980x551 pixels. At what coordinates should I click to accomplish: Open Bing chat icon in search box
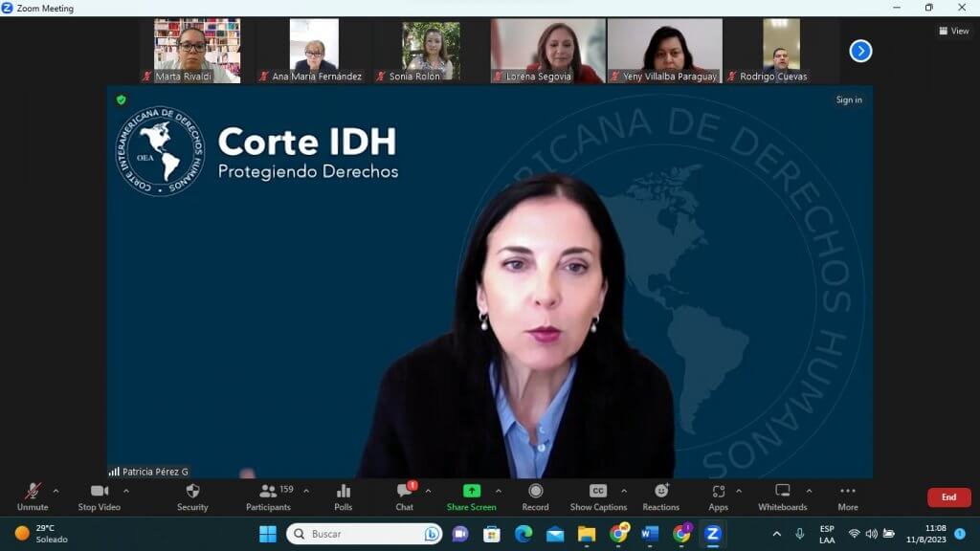pos(432,534)
